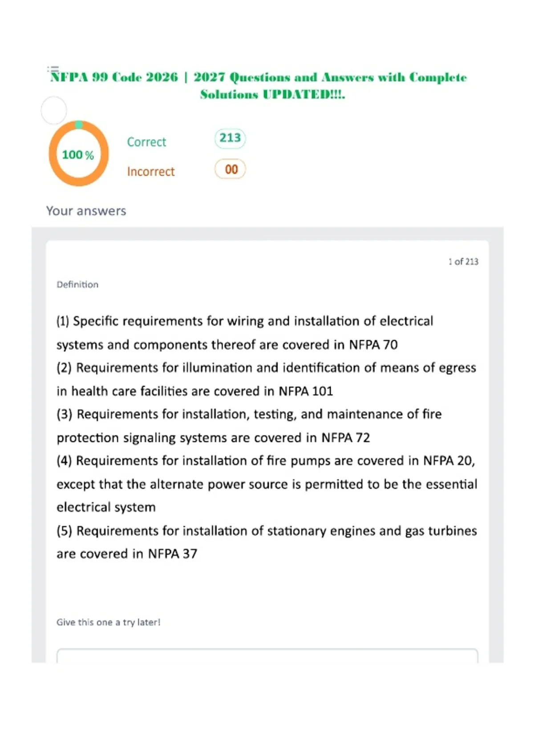This screenshot has width=534, height=756.
Task: Click the NFPA 99 Code document title
Action: 259,85
